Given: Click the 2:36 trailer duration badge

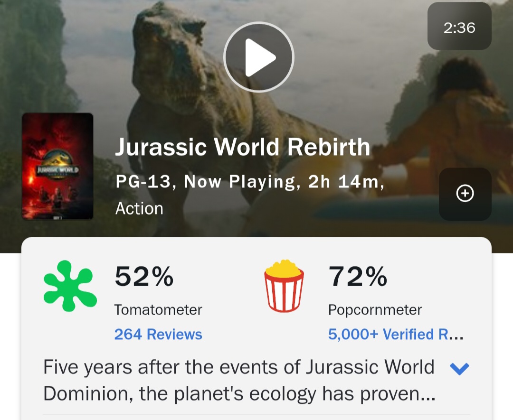Looking at the screenshot, I should (x=459, y=27).
